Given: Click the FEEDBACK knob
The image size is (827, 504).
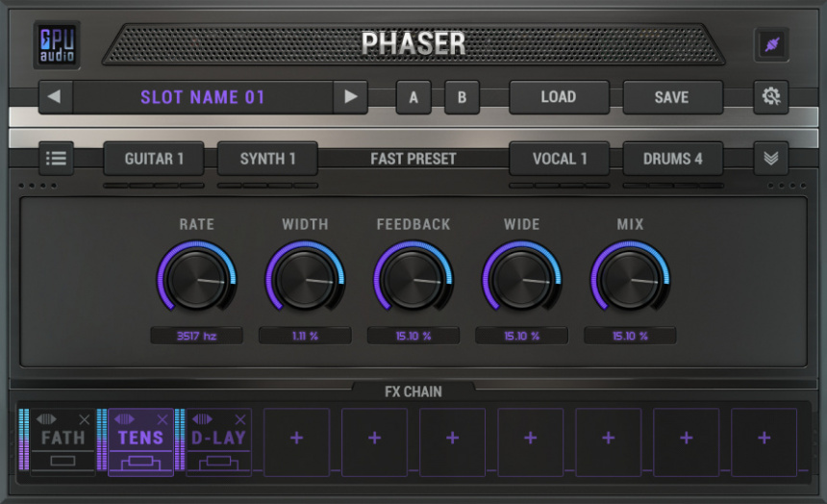Looking at the screenshot, I should pos(413,279).
